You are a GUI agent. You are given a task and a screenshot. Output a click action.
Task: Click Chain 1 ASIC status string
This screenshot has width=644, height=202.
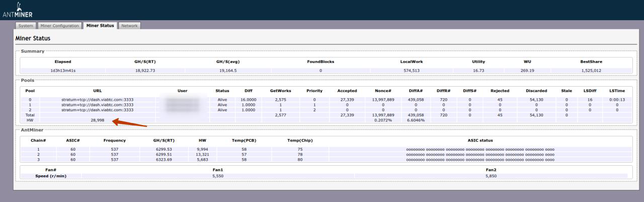tap(480, 150)
